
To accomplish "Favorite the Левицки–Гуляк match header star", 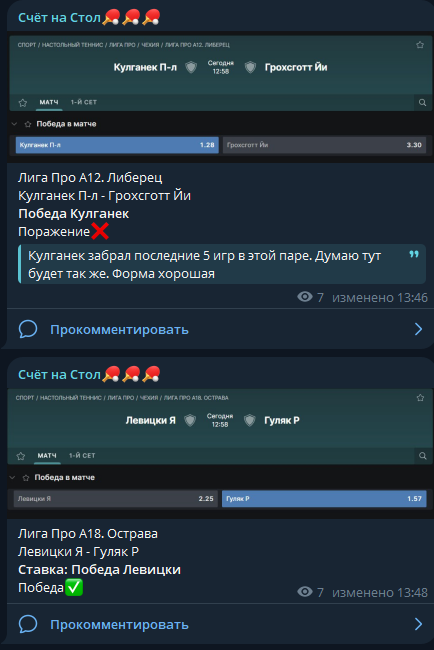I will coord(420,398).
